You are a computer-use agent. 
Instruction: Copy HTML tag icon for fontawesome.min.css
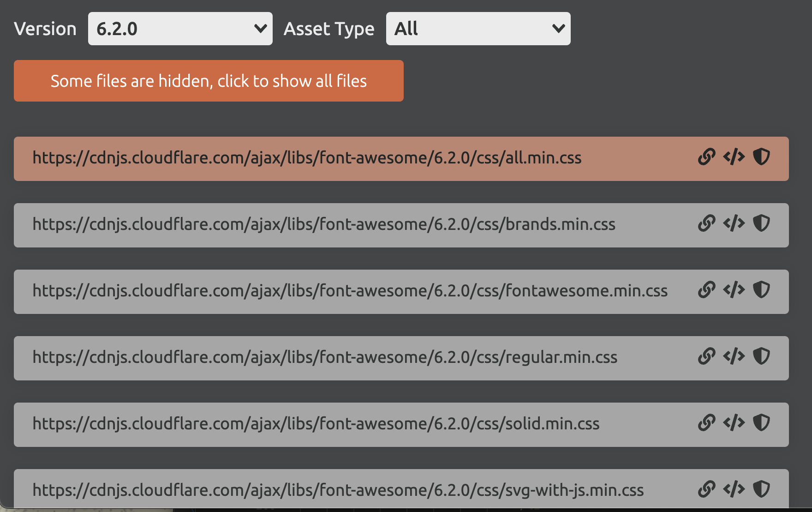[x=734, y=290]
